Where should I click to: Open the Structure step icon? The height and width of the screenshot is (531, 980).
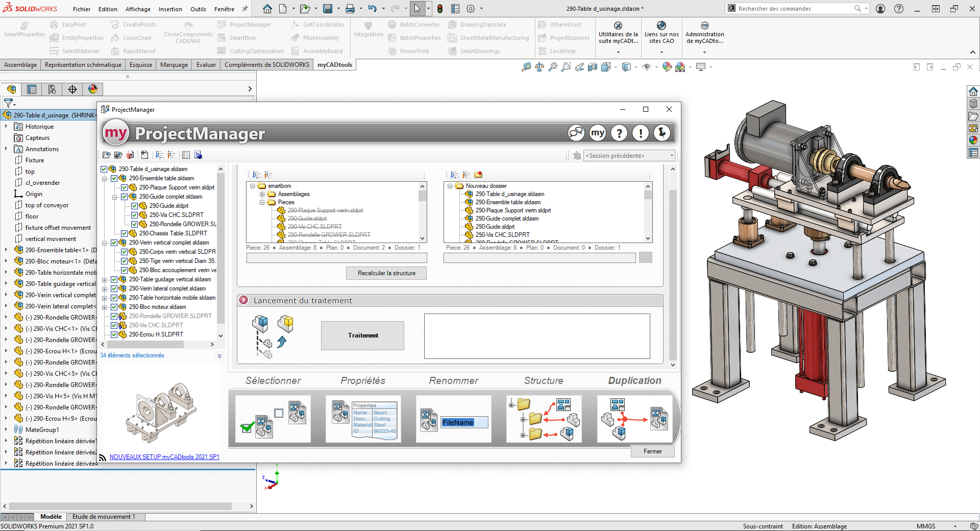pos(544,419)
